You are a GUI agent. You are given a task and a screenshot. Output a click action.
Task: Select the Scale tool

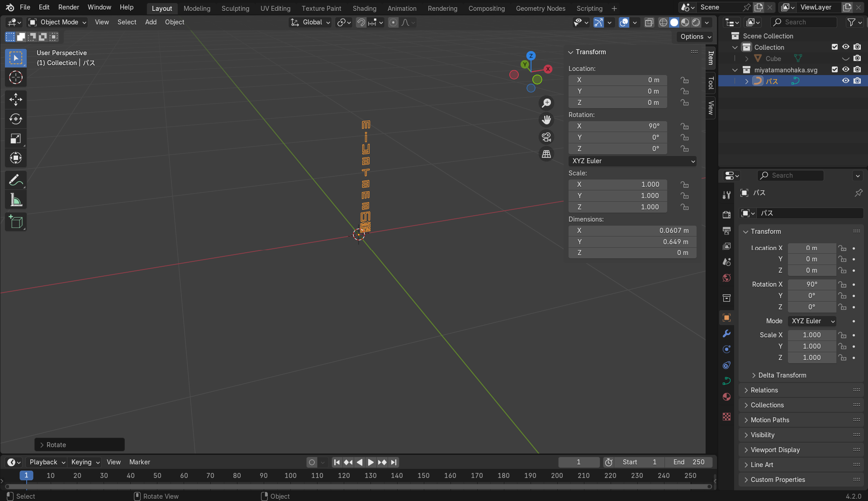16,138
